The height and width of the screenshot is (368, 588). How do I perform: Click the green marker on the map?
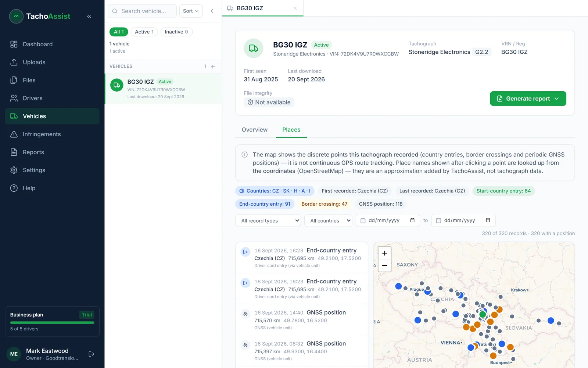483,314
